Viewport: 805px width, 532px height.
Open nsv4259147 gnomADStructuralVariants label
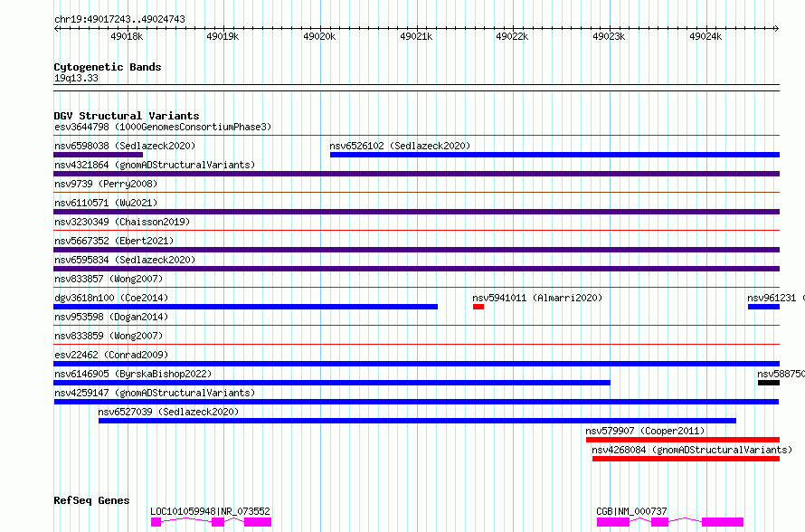155,393
